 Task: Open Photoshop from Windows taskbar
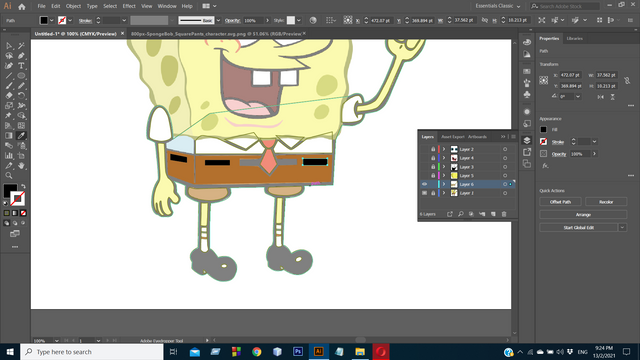point(298,351)
